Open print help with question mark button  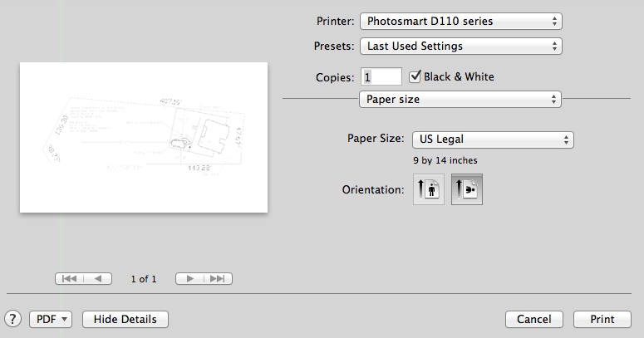pos(12,319)
